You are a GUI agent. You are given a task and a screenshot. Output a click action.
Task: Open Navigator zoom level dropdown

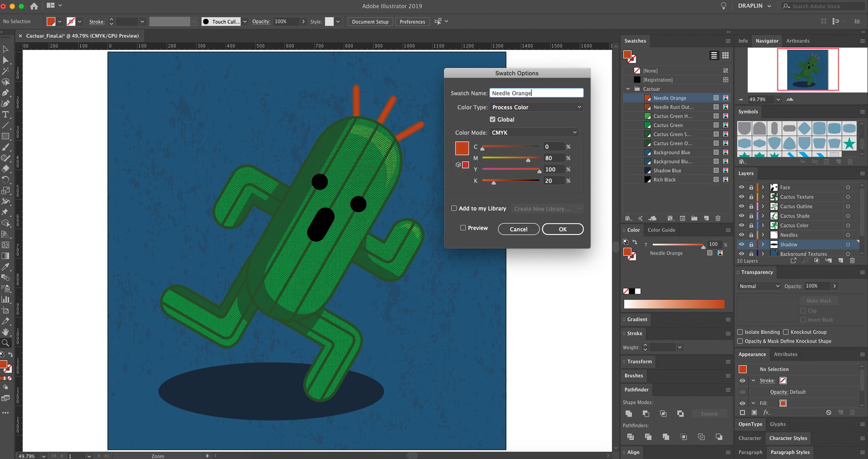[x=778, y=99]
